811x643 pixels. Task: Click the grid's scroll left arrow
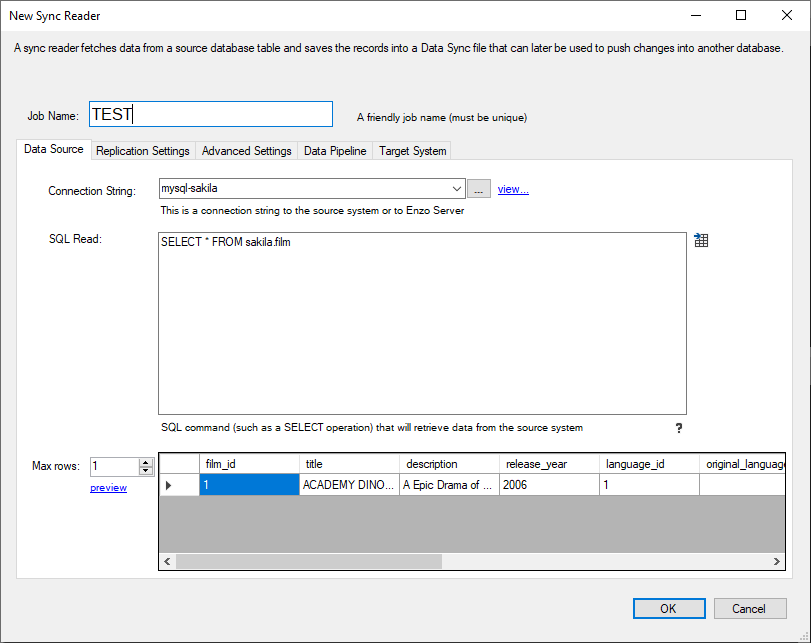167,561
